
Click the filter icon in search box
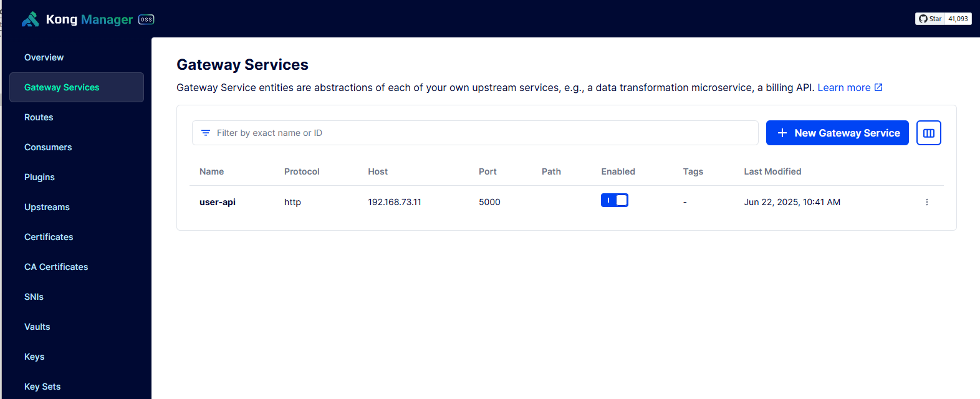[206, 133]
